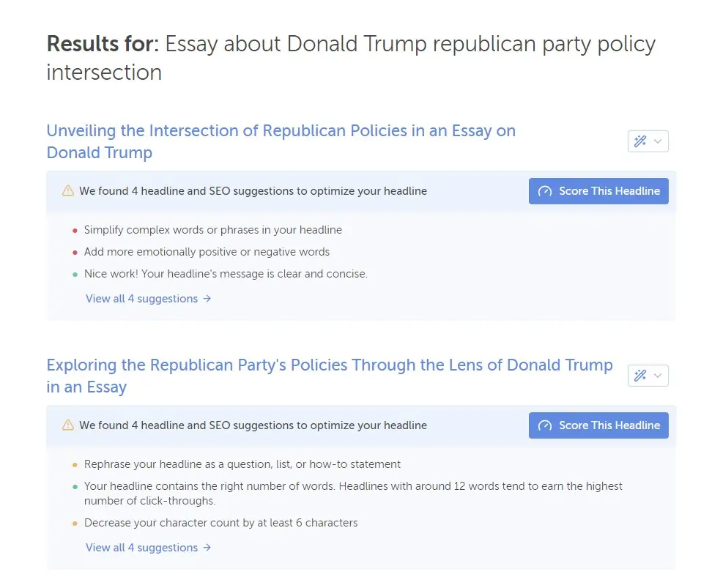The height and width of the screenshot is (588, 701).
Task: Click the arrow after the second View all 4 suggestions
Action: click(x=207, y=548)
